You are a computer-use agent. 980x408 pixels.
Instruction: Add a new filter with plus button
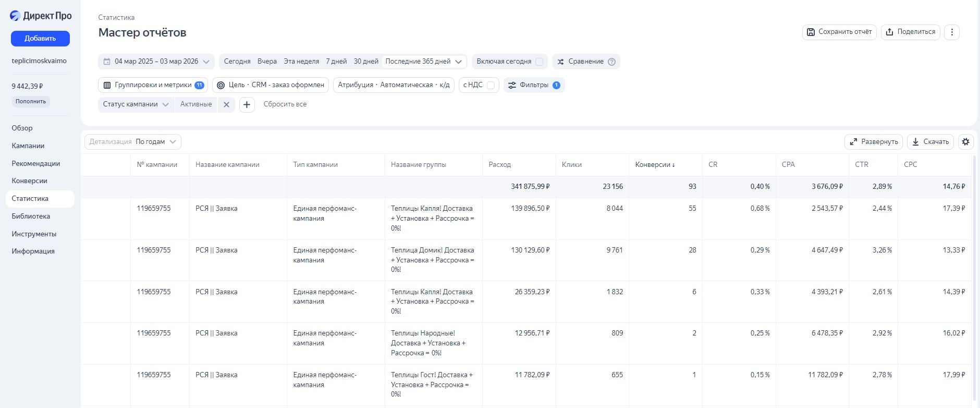247,104
